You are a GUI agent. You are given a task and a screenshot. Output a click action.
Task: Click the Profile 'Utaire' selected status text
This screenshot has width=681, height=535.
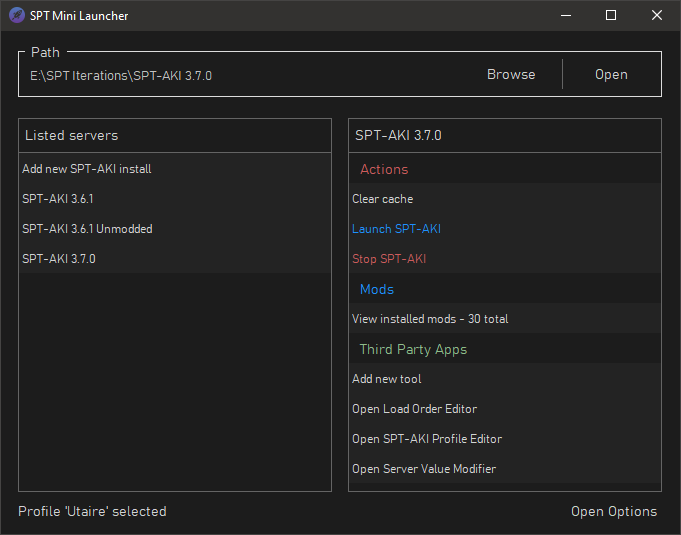pyautogui.click(x=92, y=512)
